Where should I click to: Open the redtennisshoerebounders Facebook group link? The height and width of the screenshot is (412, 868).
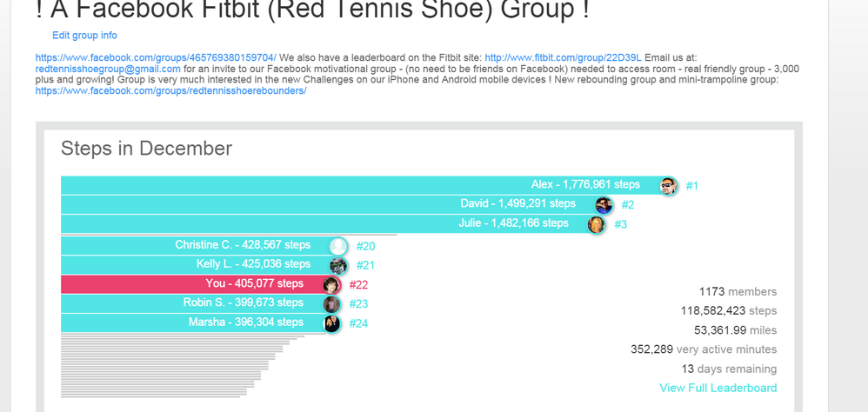pyautogui.click(x=171, y=90)
